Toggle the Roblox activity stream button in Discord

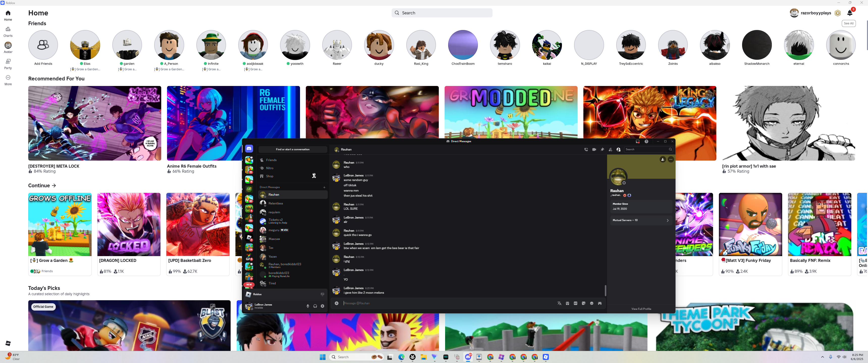click(322, 294)
